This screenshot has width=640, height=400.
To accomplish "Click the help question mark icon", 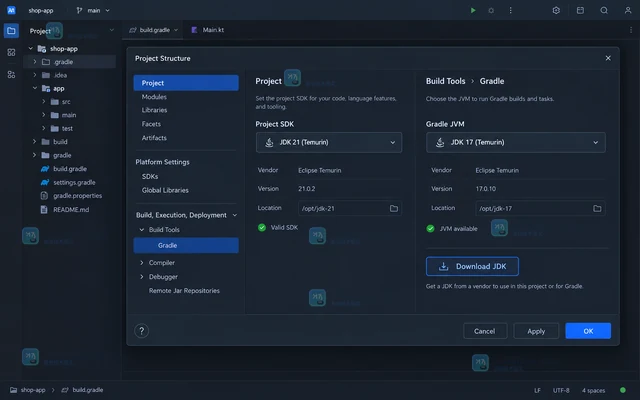I will point(141,331).
